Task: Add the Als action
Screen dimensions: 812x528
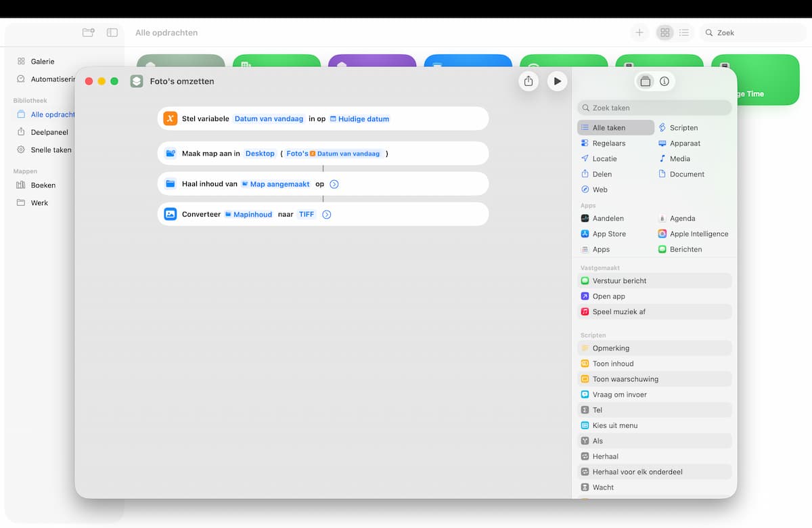Action: [654, 441]
